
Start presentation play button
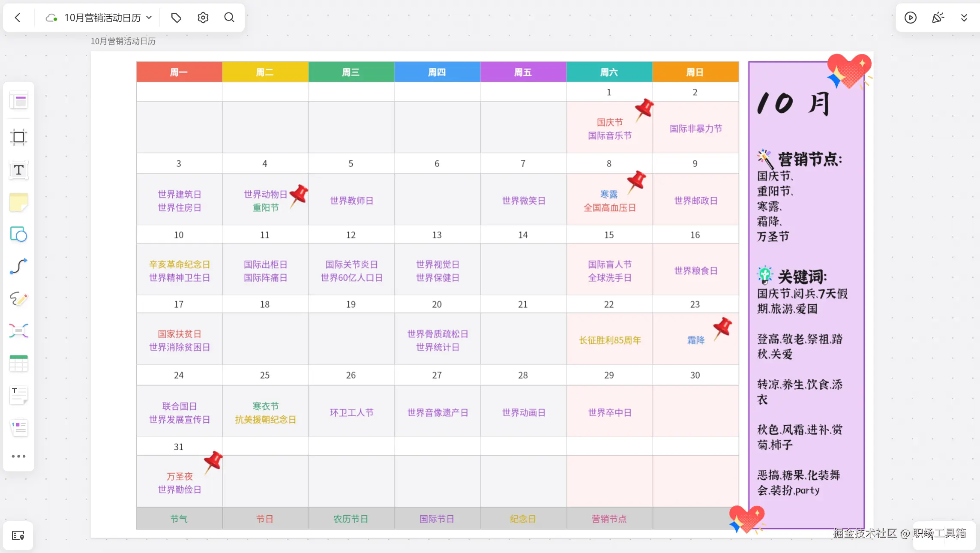click(910, 18)
